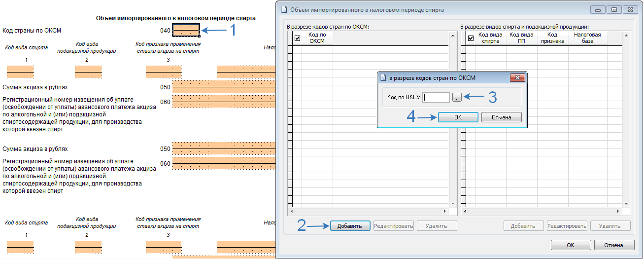Open ОКСМ code lookup with ellipsis button
644x259 pixels.
[x=457, y=98]
